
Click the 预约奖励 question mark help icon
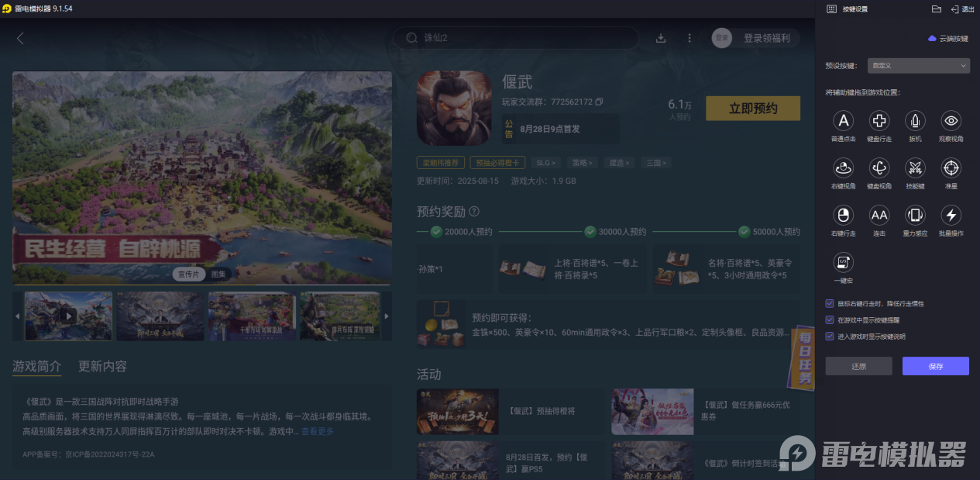(x=474, y=211)
